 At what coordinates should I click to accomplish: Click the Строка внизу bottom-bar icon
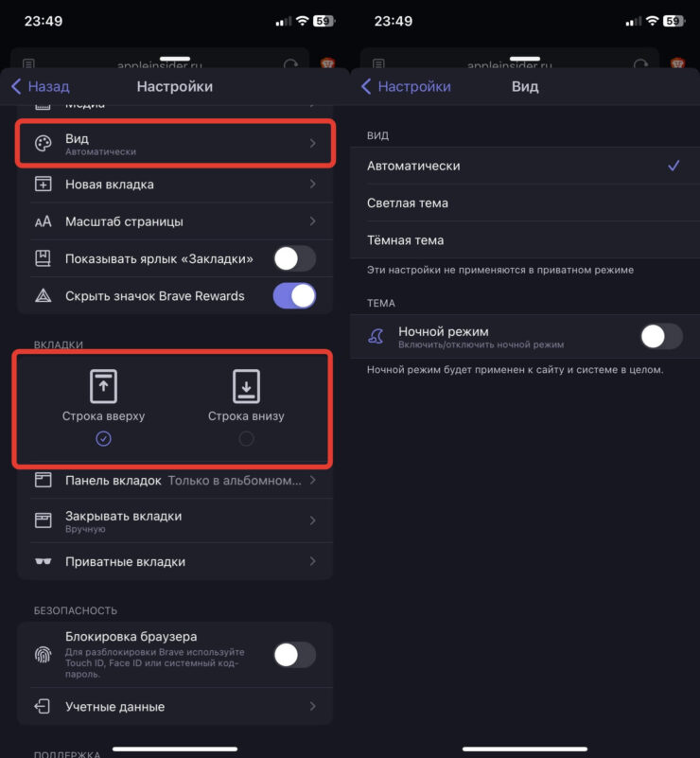(245, 384)
